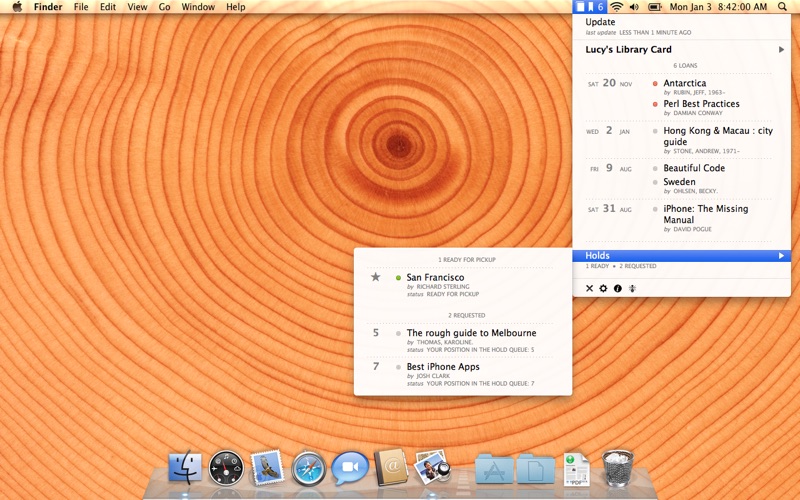
Task: Click the quit X icon in panel footer
Action: tap(589, 288)
